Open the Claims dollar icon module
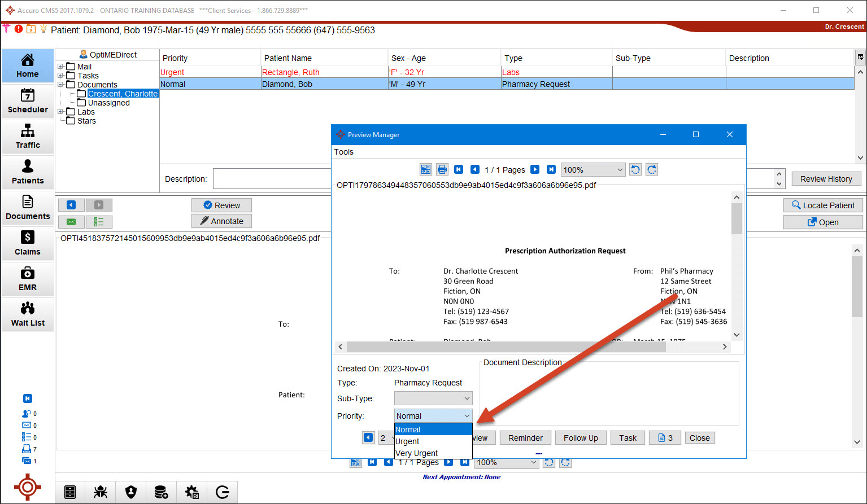Screen dimensions: 867x504 click(x=28, y=243)
